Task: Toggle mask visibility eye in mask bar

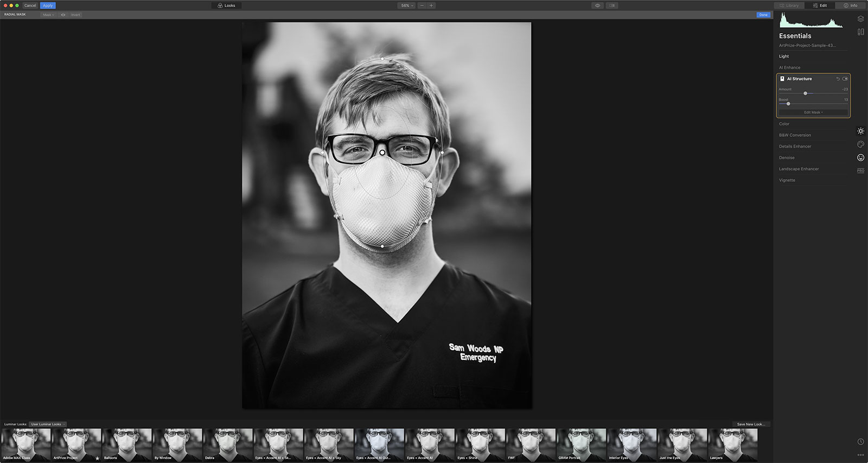Action: point(63,15)
